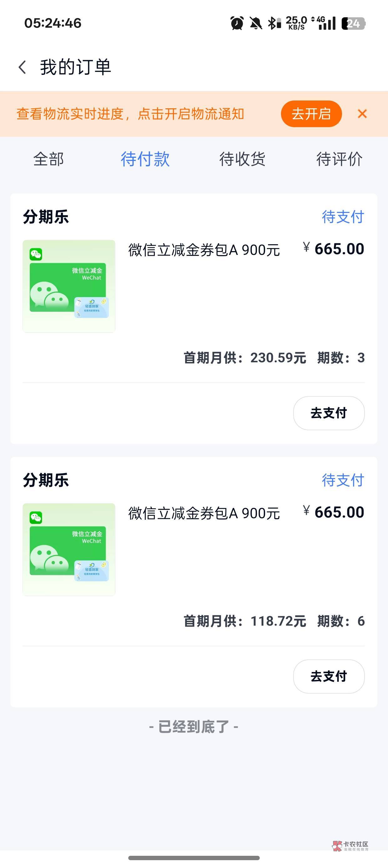
Task: Tap 去支付 on the 6-period order
Action: [x=329, y=676]
